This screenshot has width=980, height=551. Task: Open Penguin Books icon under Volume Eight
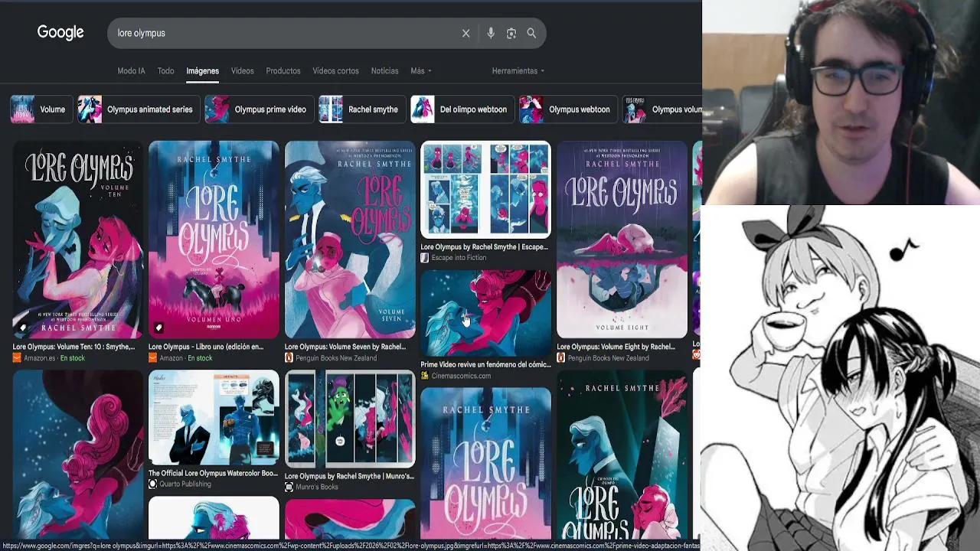[x=561, y=358]
